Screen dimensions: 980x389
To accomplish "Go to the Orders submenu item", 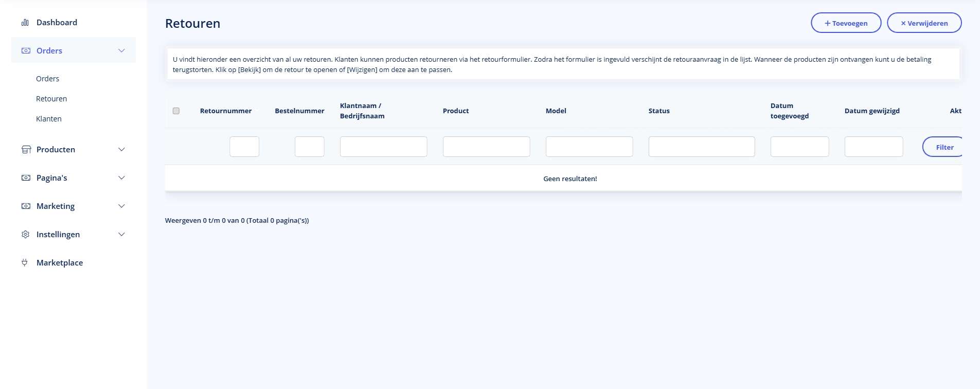I will [47, 79].
